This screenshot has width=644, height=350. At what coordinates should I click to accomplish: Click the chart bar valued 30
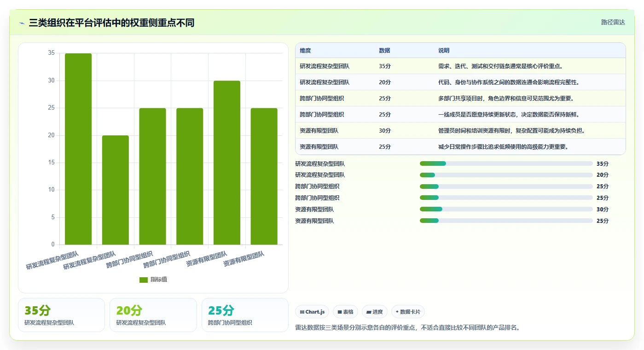(227, 163)
